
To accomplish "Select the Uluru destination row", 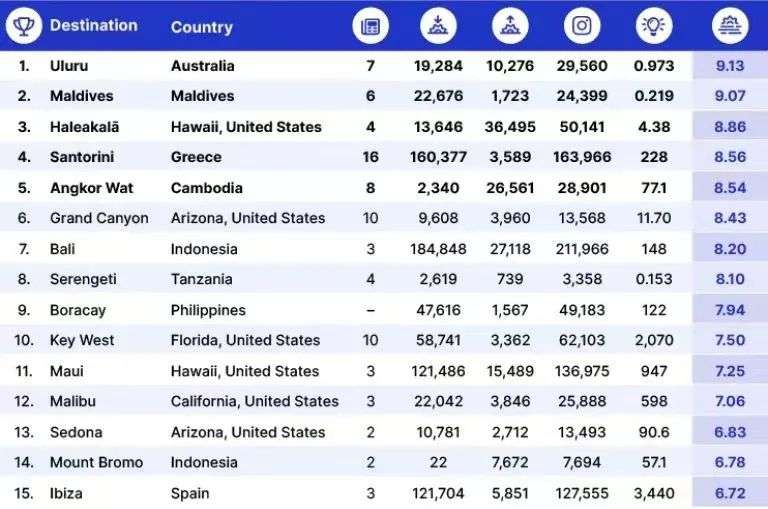I will tap(384, 66).
